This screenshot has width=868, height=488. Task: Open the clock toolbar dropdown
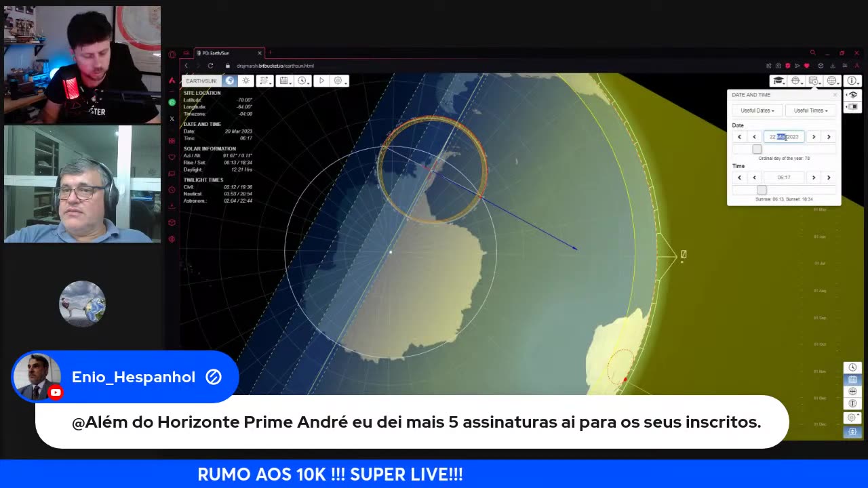pos(303,81)
